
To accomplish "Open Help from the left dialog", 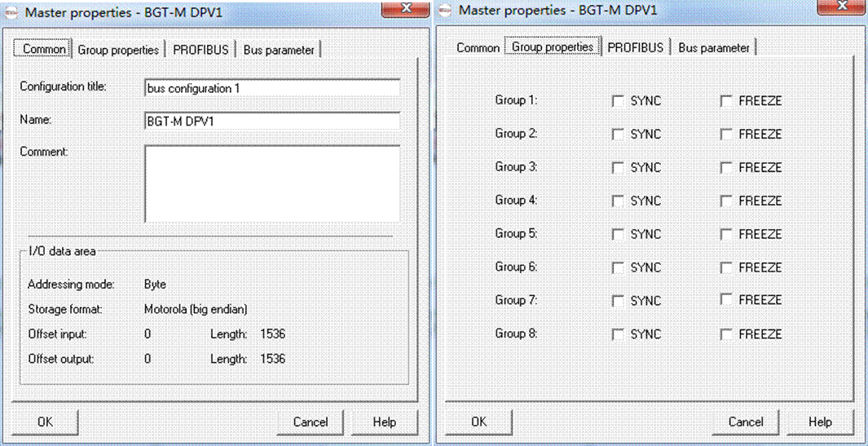I will (384, 422).
